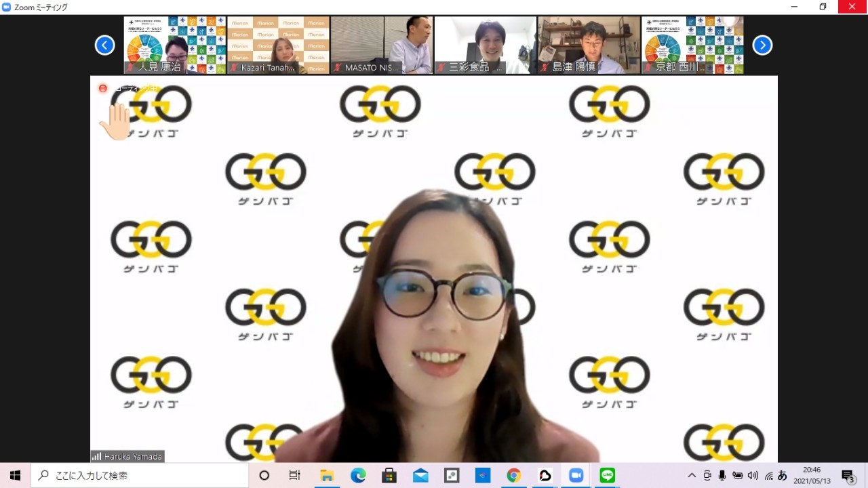Select the 京都 西川... participant thumbnail

point(692,45)
